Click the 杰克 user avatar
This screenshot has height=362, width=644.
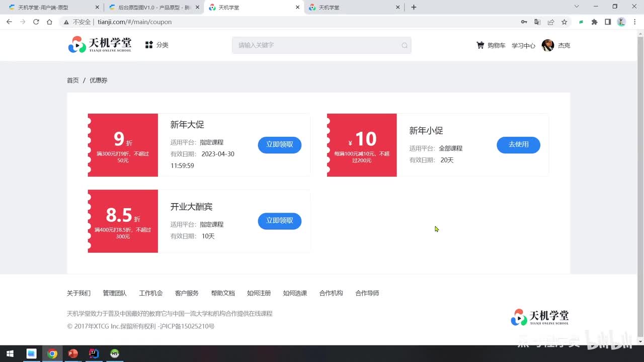[548, 45]
